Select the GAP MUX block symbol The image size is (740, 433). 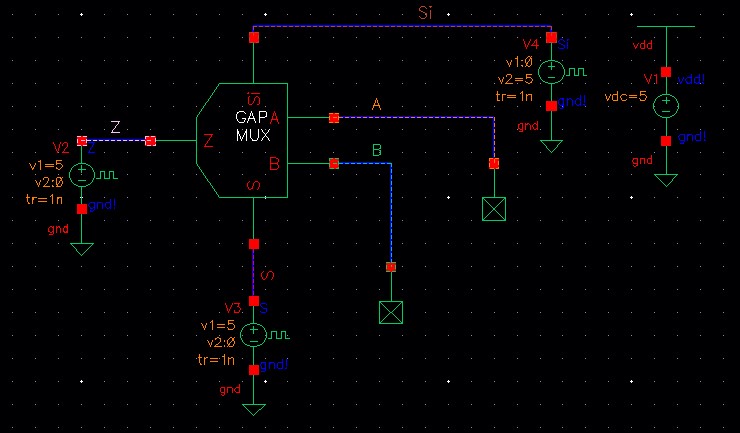[x=242, y=140]
